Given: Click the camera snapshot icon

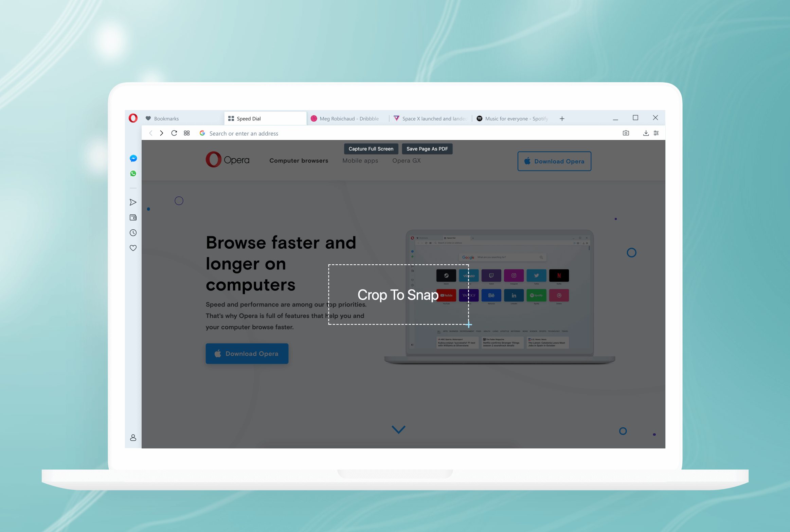Looking at the screenshot, I should [x=626, y=133].
